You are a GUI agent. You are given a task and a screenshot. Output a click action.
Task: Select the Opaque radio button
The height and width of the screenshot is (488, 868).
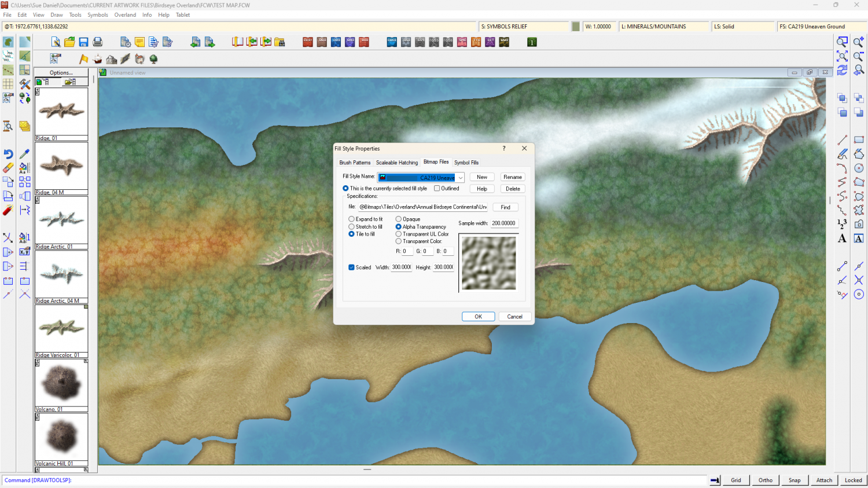point(398,219)
